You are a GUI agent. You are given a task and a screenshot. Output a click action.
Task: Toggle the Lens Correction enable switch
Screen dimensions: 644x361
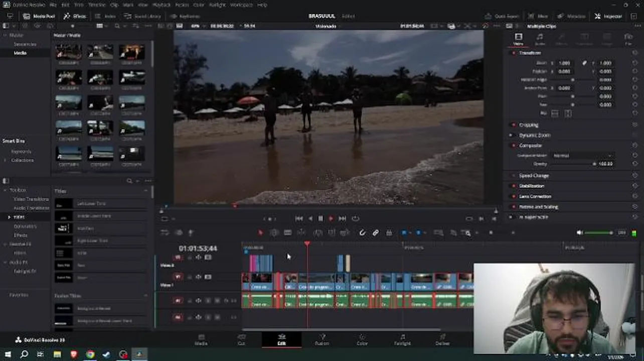point(513,197)
